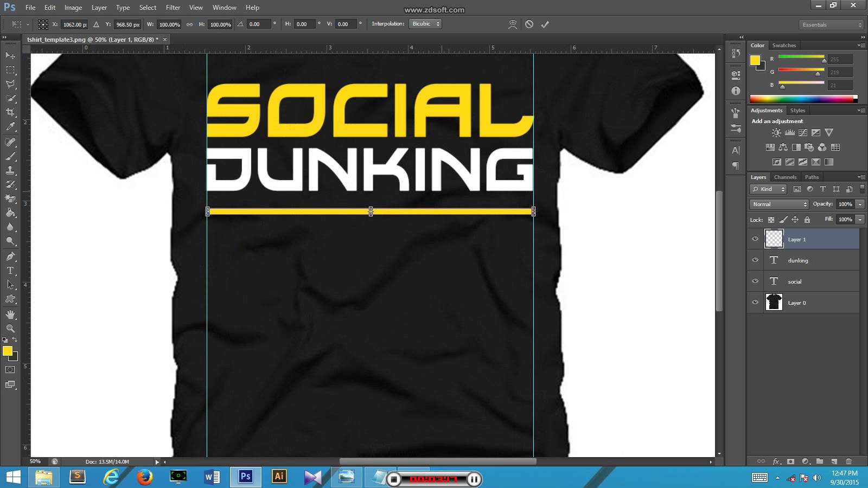The height and width of the screenshot is (488, 868).
Task: Open Firefox from the taskbar
Action: 144,477
